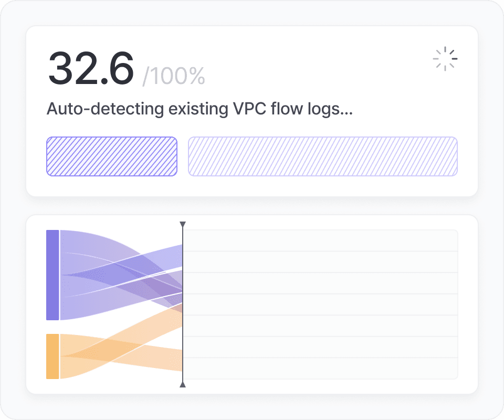Screen dimensions: 504x420
Task: Click the fourth (middle) row of the empty grid
Action: click(320, 304)
